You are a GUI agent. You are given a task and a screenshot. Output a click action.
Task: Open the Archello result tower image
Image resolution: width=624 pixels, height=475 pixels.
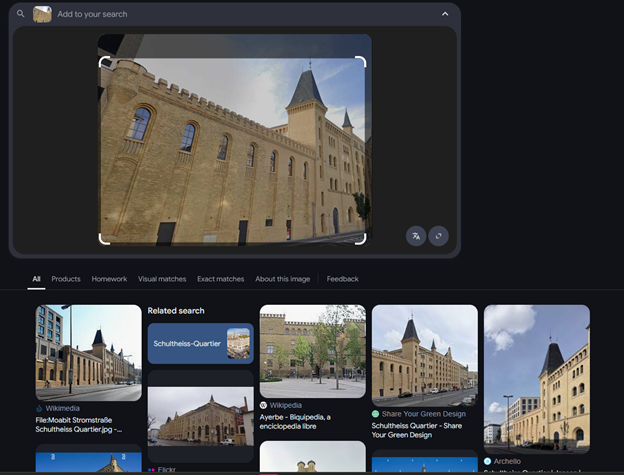point(537,379)
